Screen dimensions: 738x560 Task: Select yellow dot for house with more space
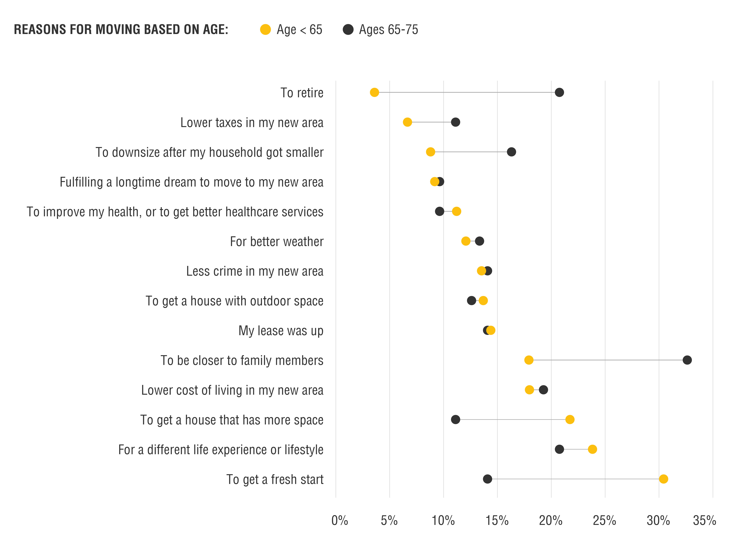tap(570, 420)
